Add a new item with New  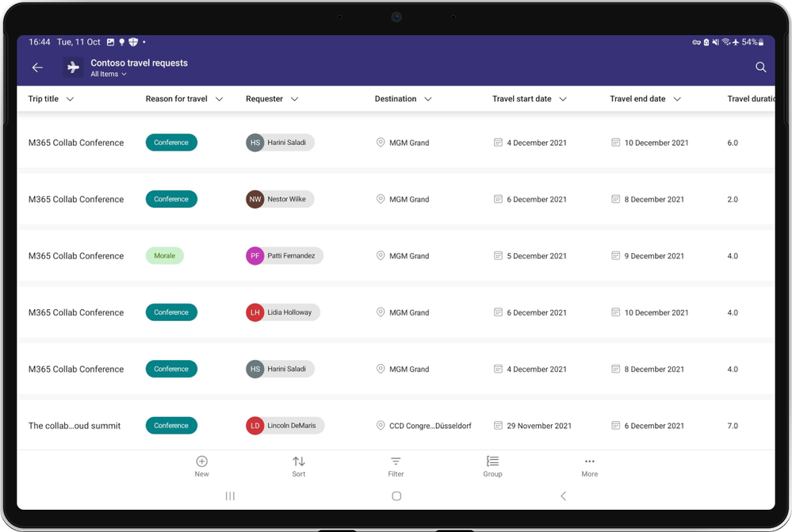[201, 466]
